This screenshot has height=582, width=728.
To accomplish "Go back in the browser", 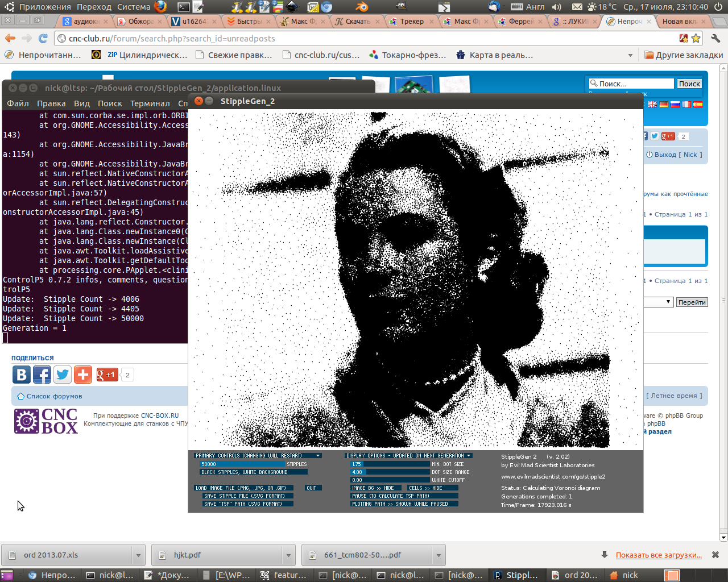I will (x=10, y=39).
